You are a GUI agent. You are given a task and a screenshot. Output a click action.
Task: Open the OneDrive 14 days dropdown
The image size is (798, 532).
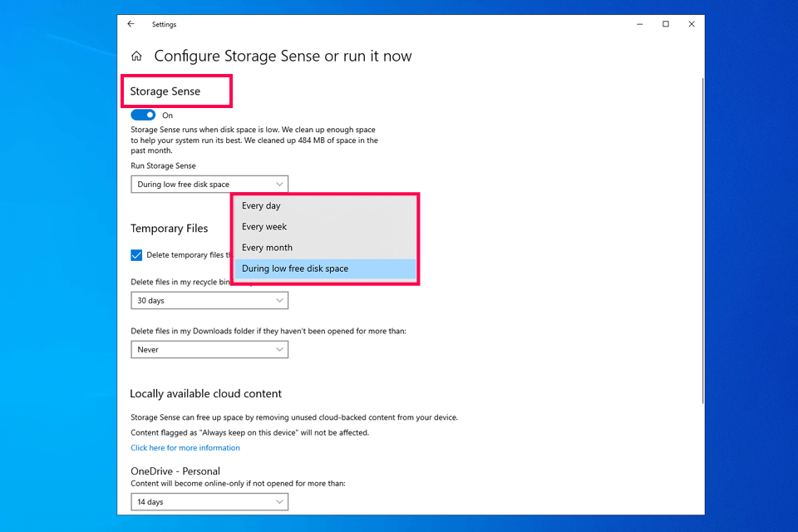[x=209, y=502]
